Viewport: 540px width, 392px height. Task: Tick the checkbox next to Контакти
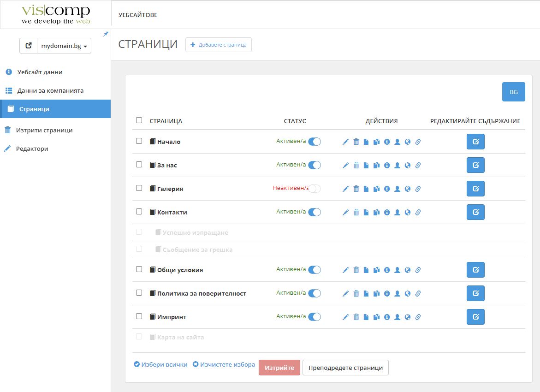(x=139, y=212)
